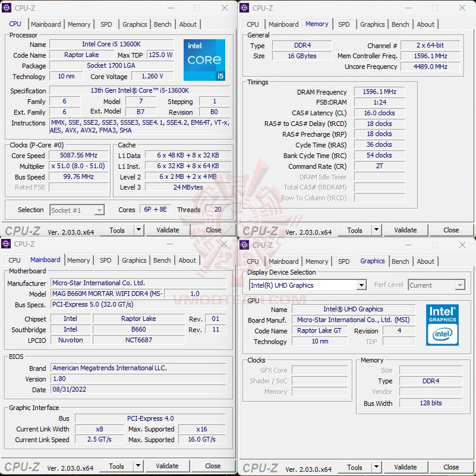This screenshot has height=476, width=476.
Task: Click the Bus Width 128 bits value
Action: point(431,403)
